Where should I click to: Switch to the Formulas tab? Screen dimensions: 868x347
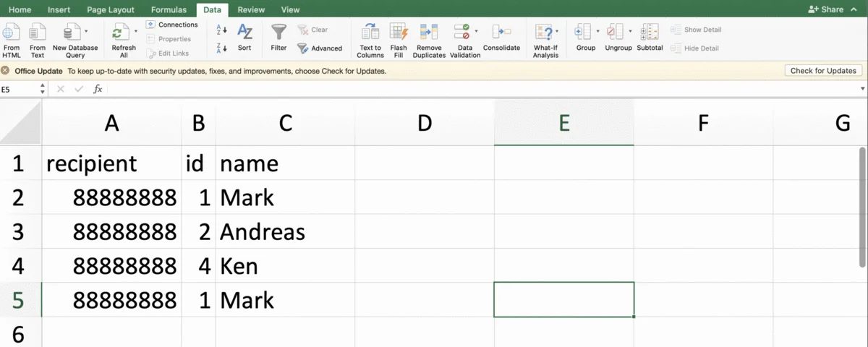169,10
